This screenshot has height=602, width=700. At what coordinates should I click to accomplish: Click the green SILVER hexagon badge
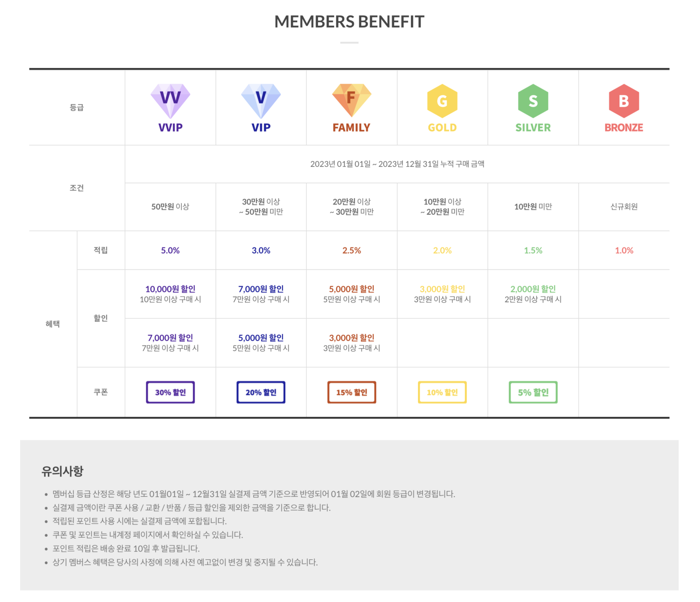533,101
